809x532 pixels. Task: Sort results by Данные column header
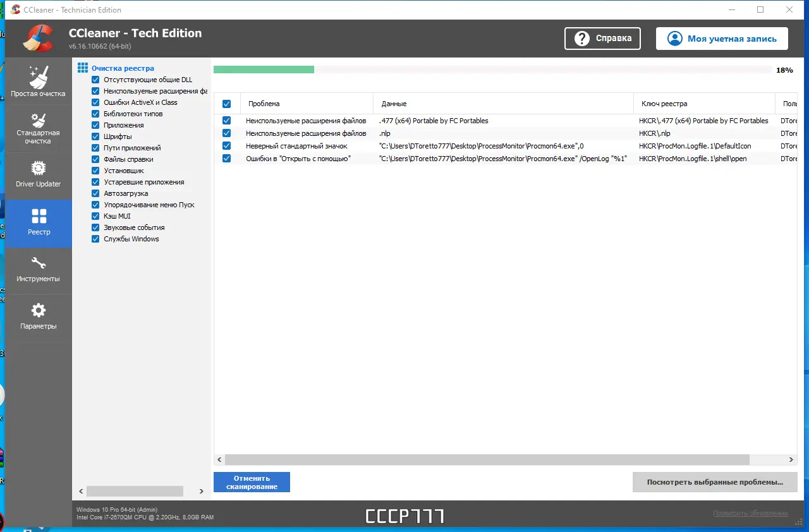tap(504, 104)
